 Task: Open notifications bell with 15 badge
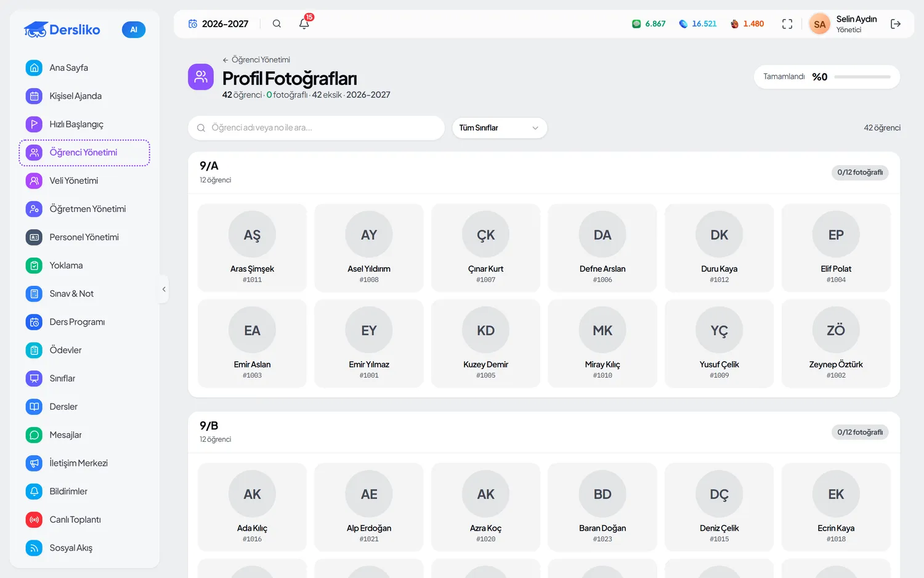pos(304,23)
